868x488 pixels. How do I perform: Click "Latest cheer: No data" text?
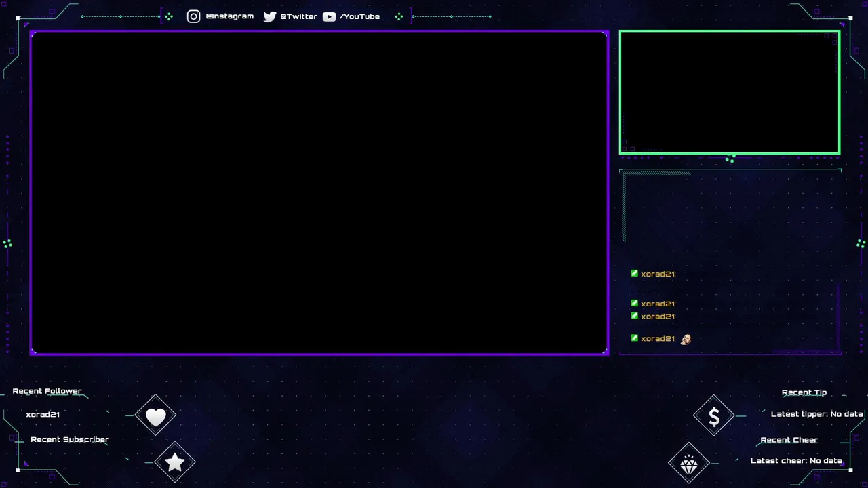tap(796, 461)
